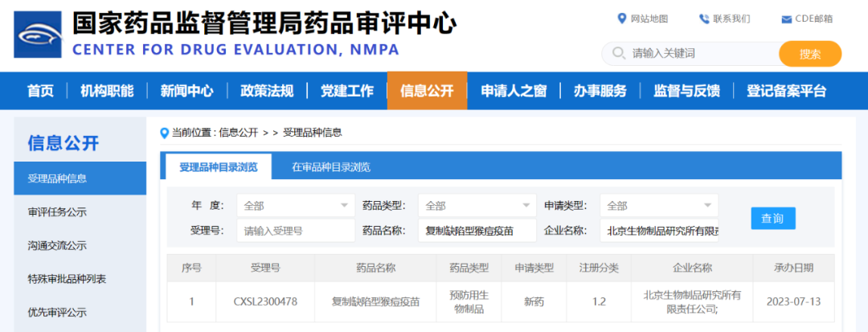868x332 pixels.
Task: Click the blue 查询 button
Action: pos(773,218)
